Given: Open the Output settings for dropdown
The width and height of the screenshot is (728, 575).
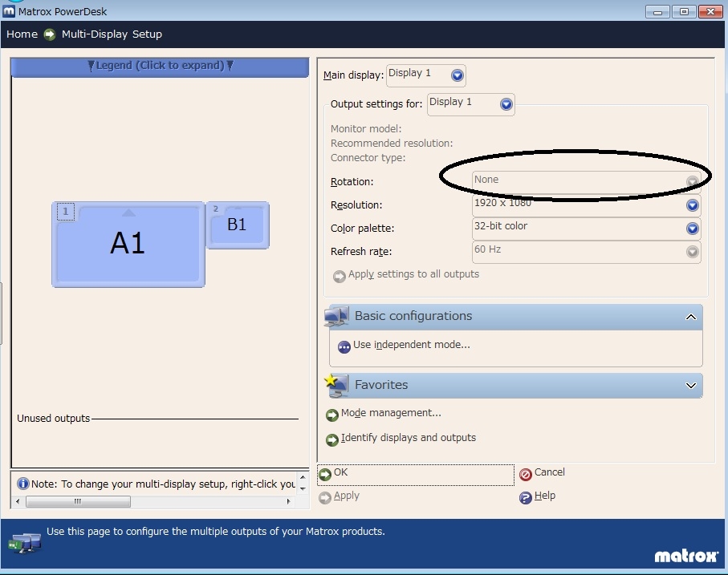Looking at the screenshot, I should (x=470, y=104).
